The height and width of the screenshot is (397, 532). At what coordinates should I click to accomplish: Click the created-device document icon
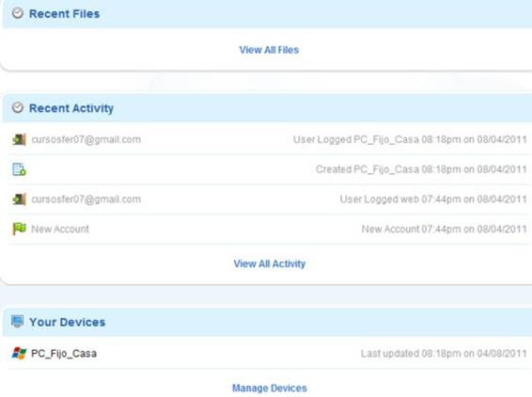(19, 169)
